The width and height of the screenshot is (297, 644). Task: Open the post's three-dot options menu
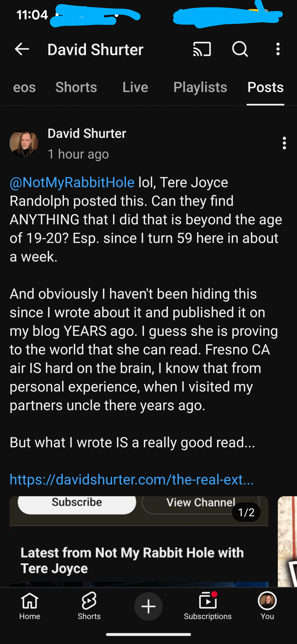(x=284, y=143)
